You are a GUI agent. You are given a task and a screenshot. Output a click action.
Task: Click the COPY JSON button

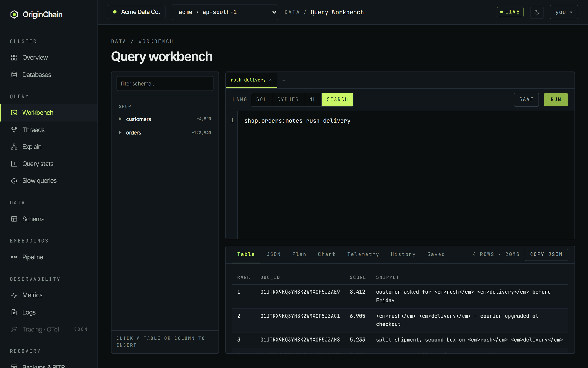(x=546, y=254)
